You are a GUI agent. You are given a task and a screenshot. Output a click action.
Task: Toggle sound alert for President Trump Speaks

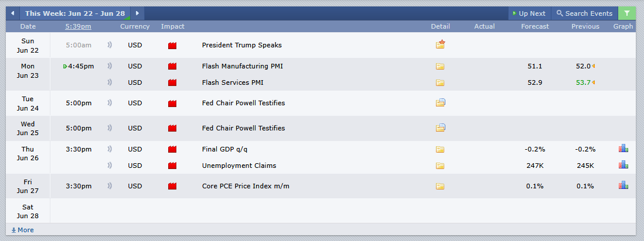pos(110,45)
